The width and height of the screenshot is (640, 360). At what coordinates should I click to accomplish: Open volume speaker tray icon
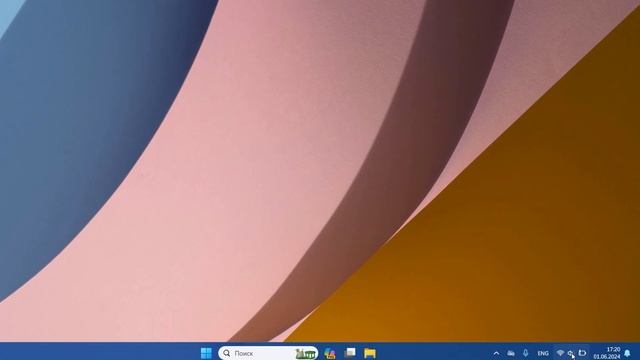coord(571,353)
